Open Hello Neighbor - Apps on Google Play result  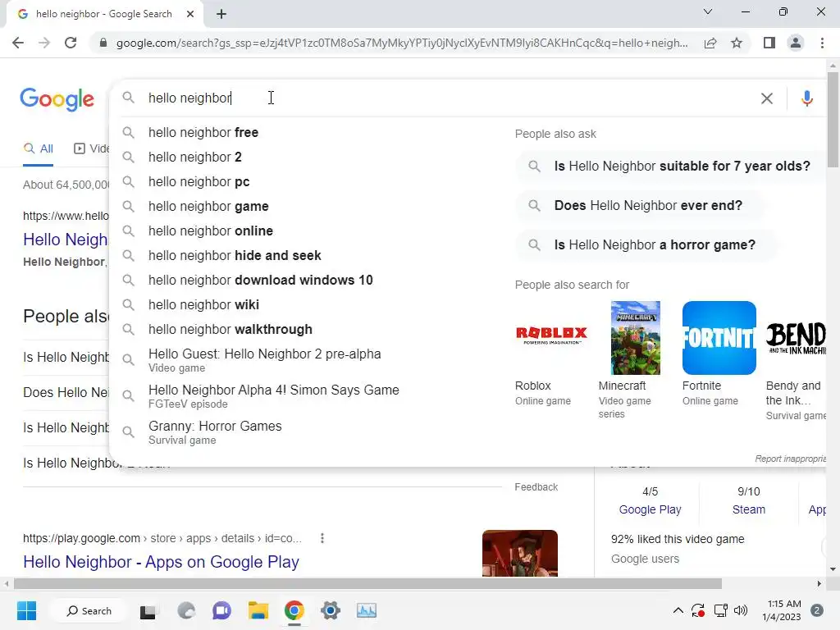tap(161, 562)
